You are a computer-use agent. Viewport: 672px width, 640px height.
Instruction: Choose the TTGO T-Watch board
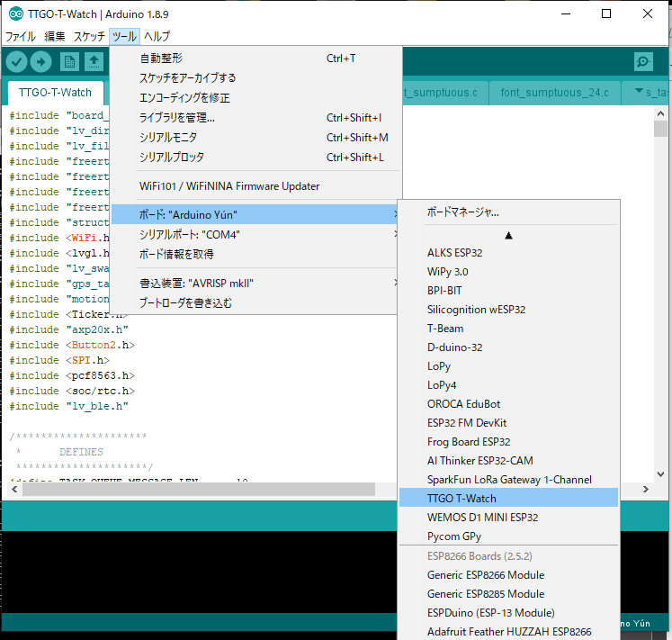pyautogui.click(x=508, y=498)
